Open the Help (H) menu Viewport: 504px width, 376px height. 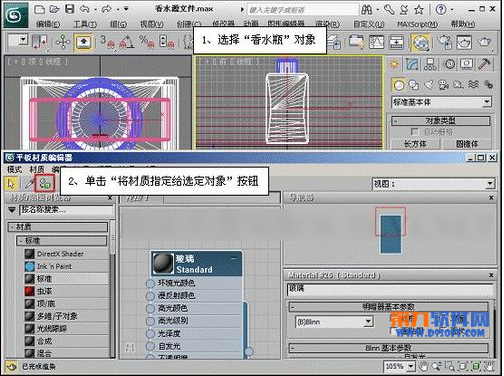coord(463,24)
